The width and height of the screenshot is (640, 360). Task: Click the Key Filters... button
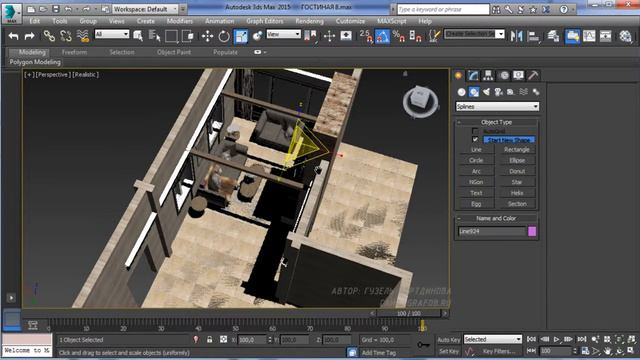499,351
